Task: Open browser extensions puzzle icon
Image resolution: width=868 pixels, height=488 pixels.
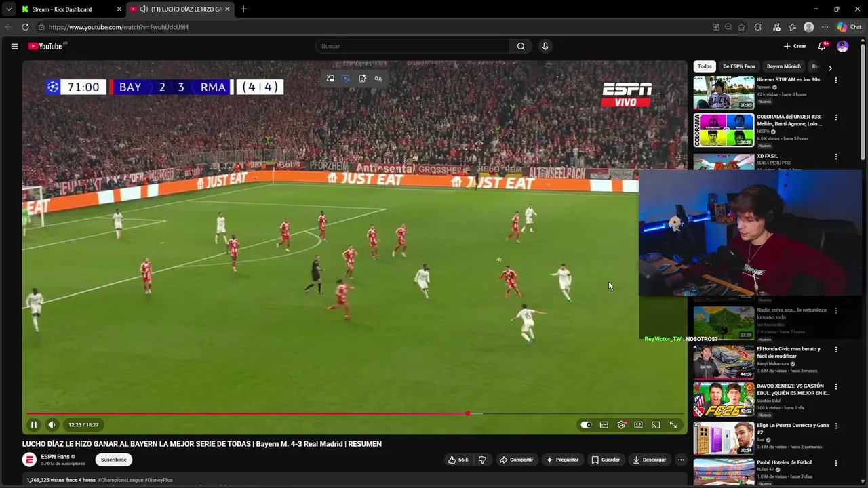Action: (758, 27)
